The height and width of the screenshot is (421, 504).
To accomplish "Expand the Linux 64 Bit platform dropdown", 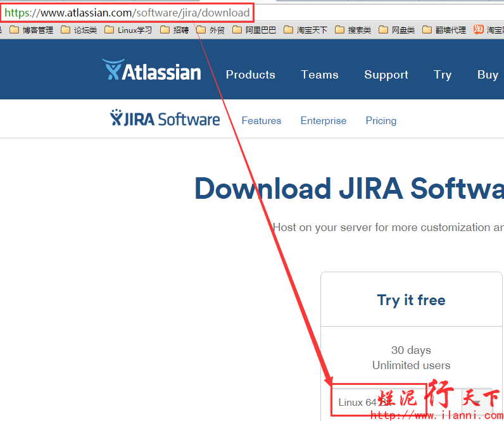I will (x=412, y=402).
